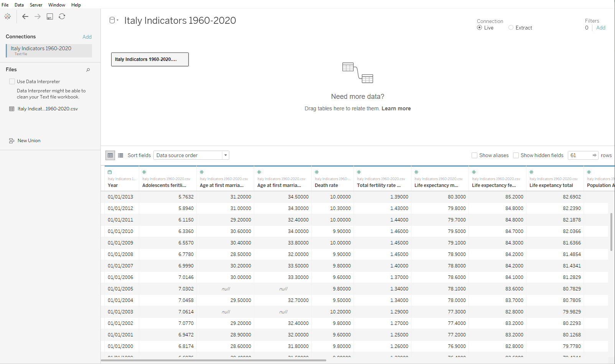
Task: Click the Refresh data source icon
Action: [x=62, y=16]
